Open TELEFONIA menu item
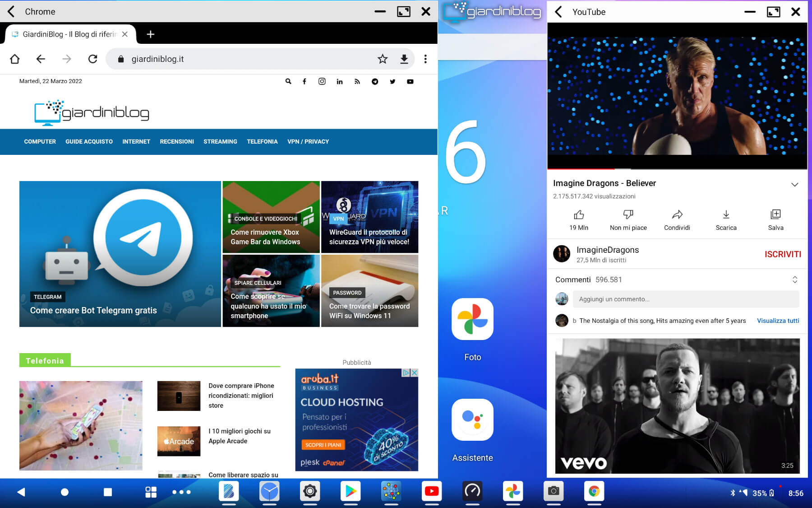812x508 pixels. (x=262, y=142)
